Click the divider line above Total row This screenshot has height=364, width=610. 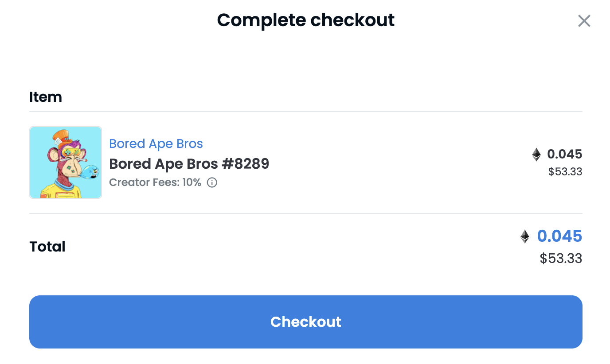point(305,213)
